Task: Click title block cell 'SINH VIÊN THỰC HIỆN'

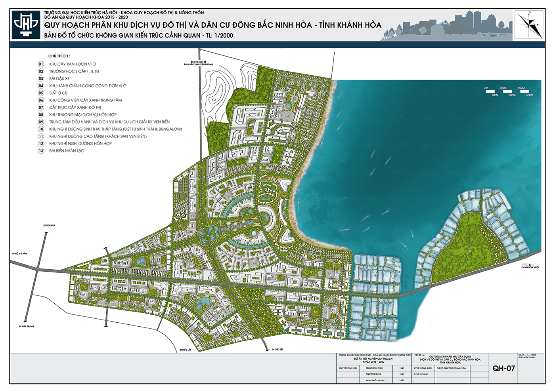Action: click(x=348, y=368)
